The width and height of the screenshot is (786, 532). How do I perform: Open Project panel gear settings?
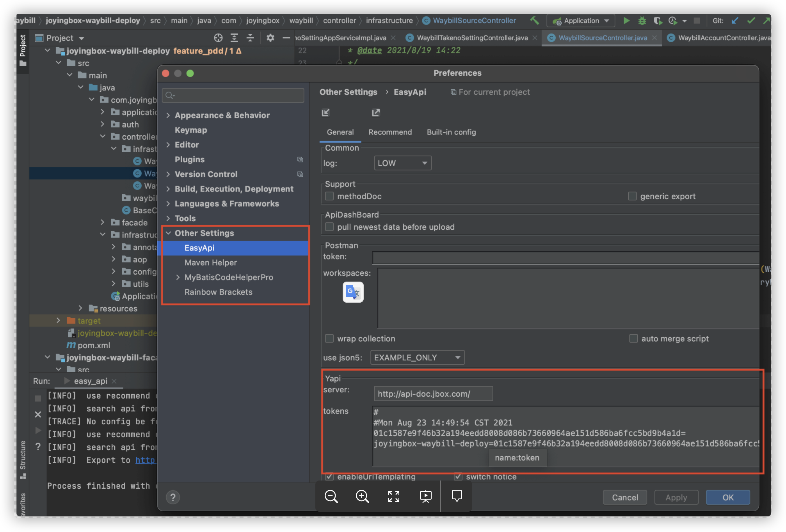[x=270, y=38]
